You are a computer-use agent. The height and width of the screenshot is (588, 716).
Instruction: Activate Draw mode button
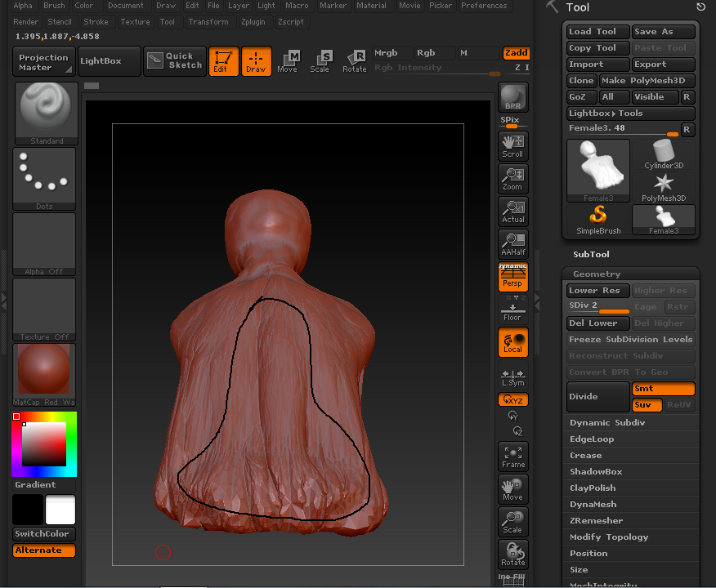tap(256, 61)
